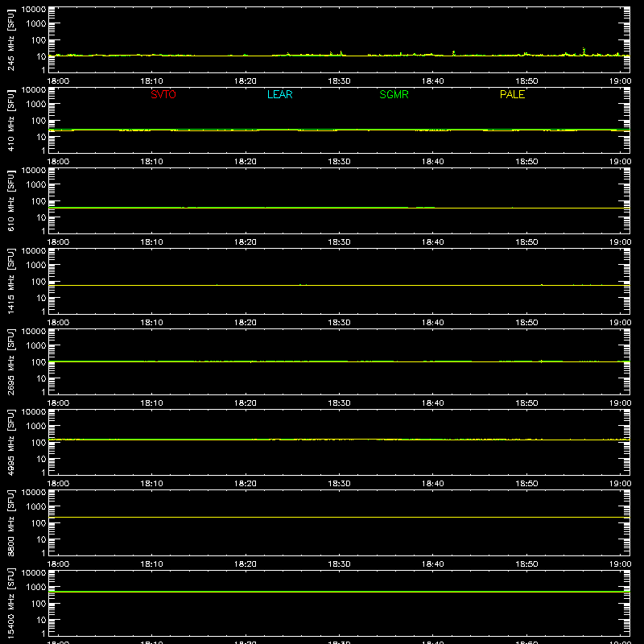Select the 8800 MHz [SFU] axis title
The image size is (644, 644).
(10, 522)
